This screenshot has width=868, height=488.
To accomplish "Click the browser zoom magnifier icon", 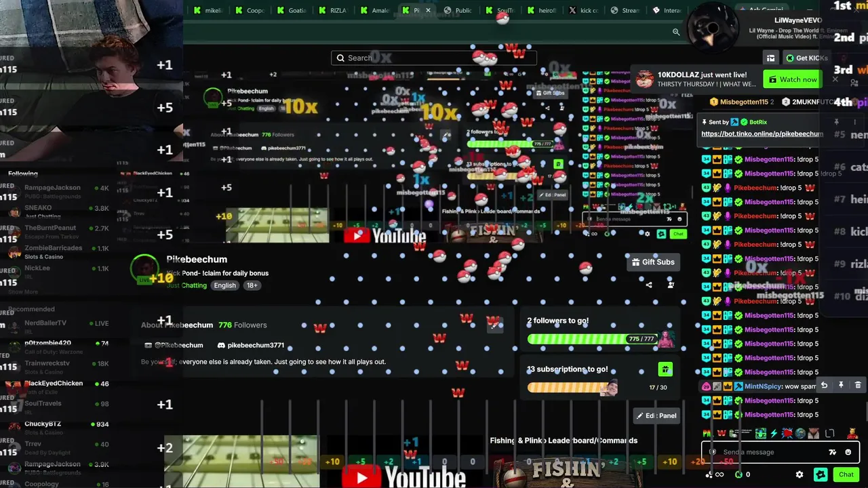I will [x=676, y=32].
